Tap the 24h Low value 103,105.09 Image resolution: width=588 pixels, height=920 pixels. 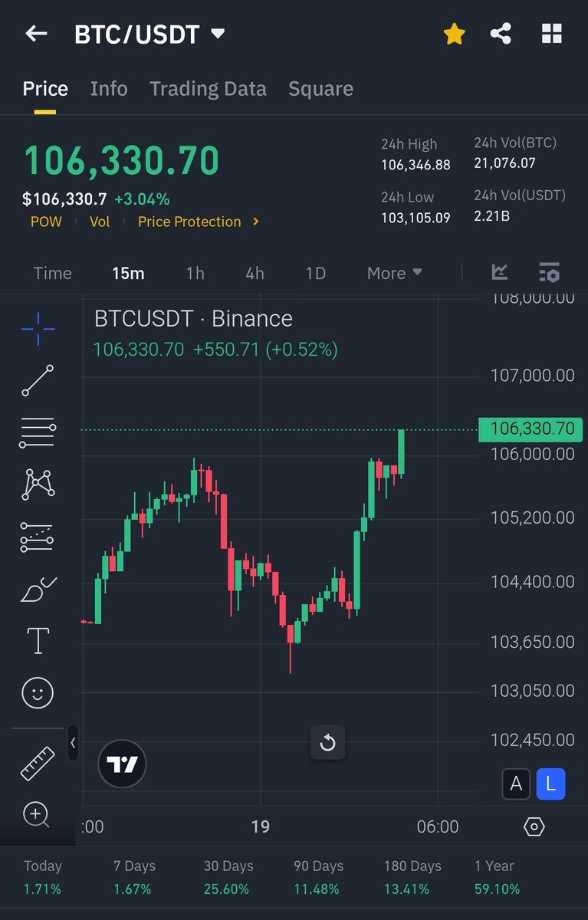point(415,216)
